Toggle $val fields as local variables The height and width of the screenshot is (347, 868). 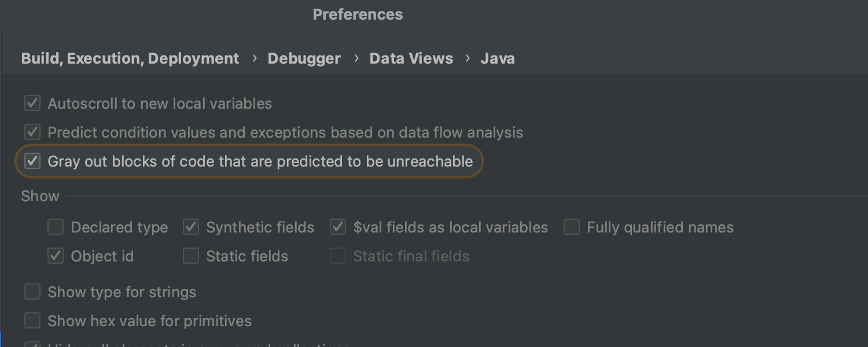tap(338, 227)
